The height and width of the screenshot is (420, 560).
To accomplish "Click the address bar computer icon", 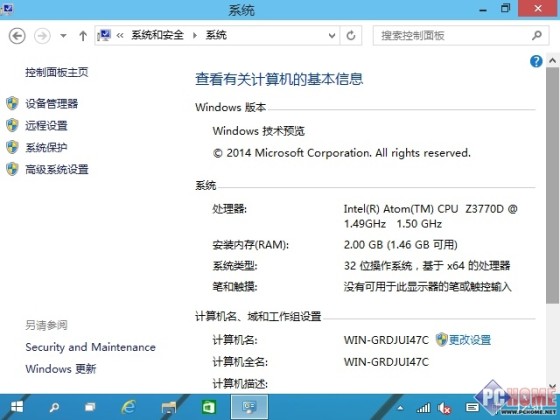I will click(104, 35).
